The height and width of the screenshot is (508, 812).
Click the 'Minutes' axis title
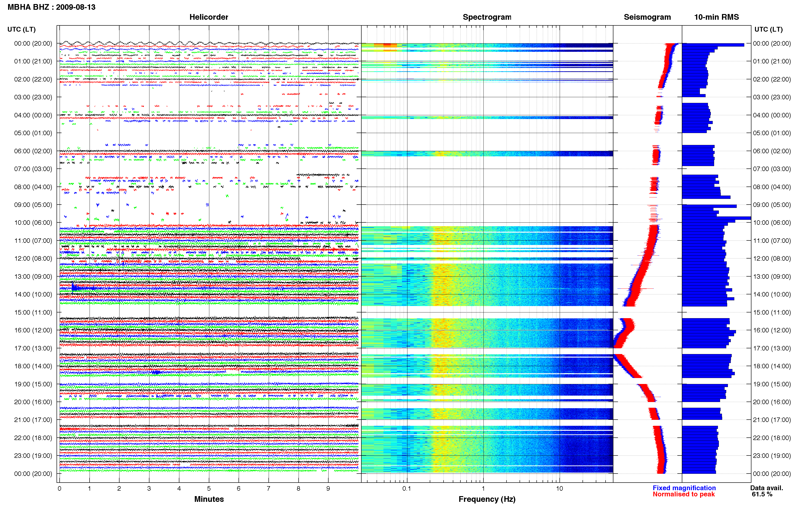[x=209, y=499]
